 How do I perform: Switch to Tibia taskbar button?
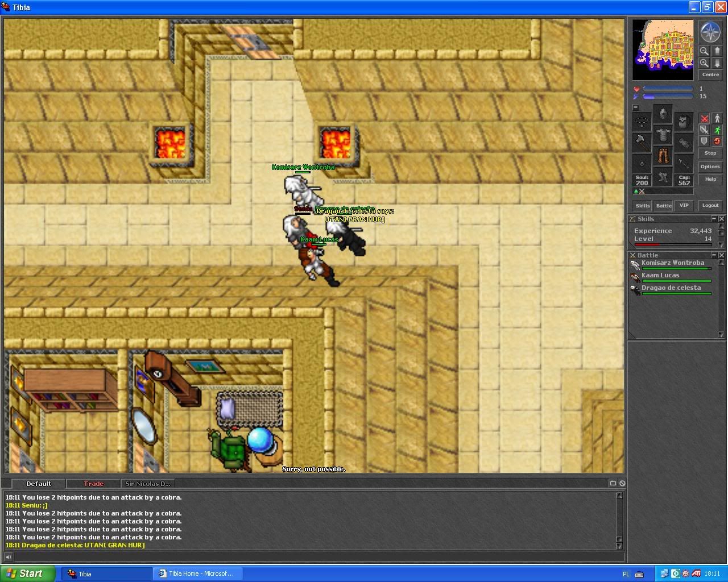(x=106, y=573)
